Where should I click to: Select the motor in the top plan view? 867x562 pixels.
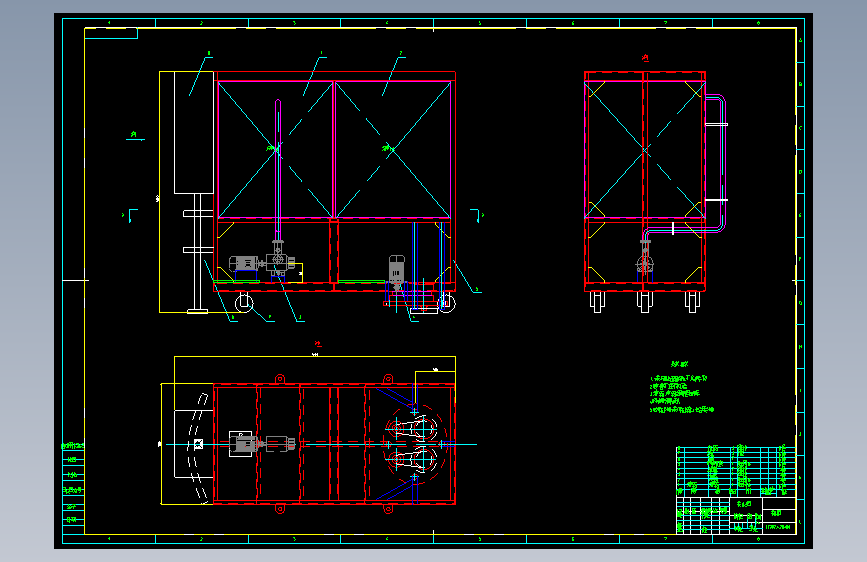pyautogui.click(x=243, y=444)
